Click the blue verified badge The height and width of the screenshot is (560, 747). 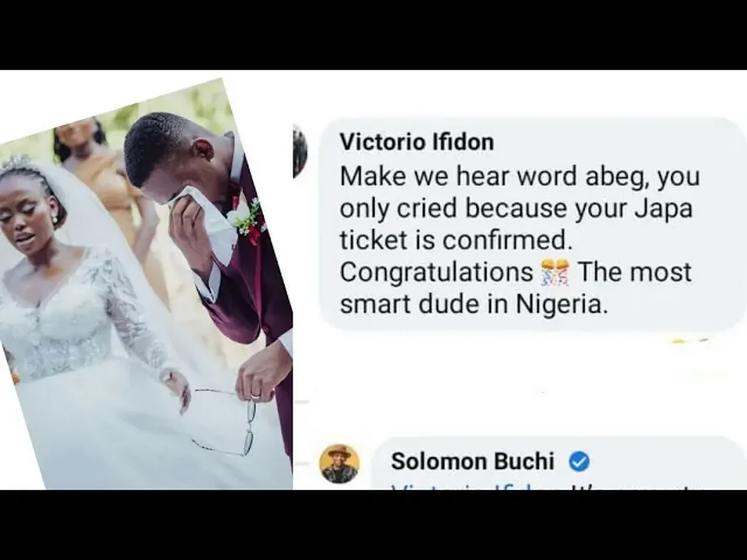tap(578, 462)
